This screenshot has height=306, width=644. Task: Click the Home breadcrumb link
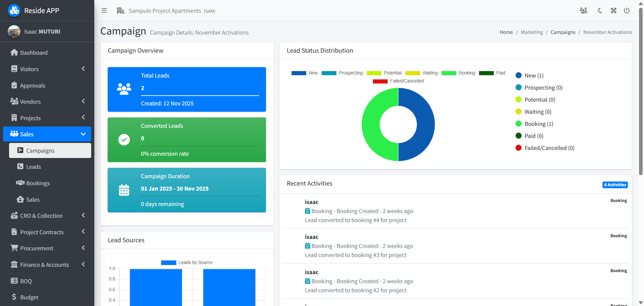pyautogui.click(x=506, y=32)
